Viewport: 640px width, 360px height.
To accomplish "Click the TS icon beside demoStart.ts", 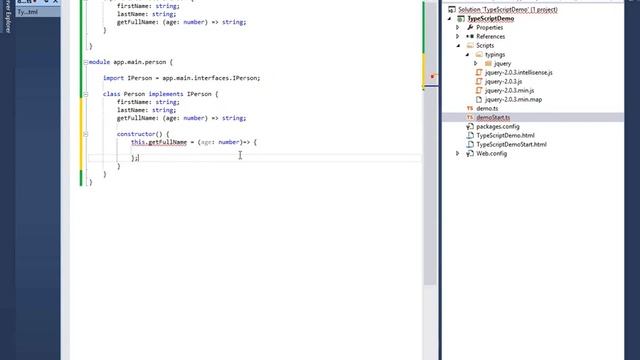I will point(470,117).
